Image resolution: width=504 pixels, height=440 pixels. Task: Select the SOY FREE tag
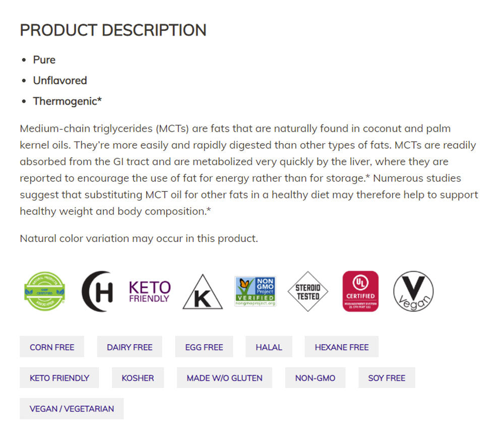point(387,378)
